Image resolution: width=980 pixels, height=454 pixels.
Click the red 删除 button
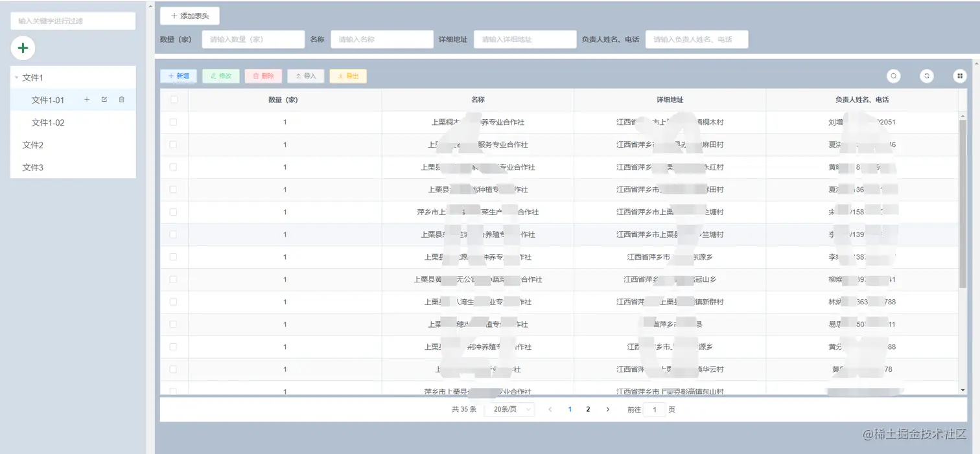[263, 76]
